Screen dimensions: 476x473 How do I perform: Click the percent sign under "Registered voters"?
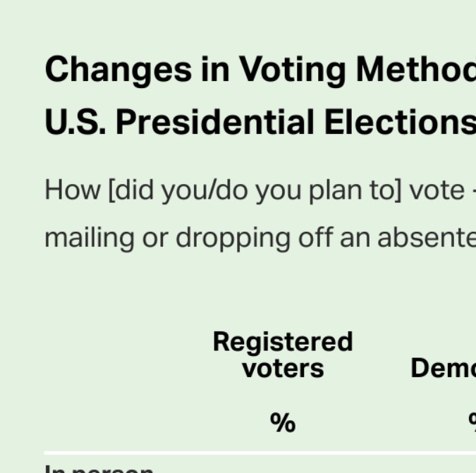[x=283, y=423]
